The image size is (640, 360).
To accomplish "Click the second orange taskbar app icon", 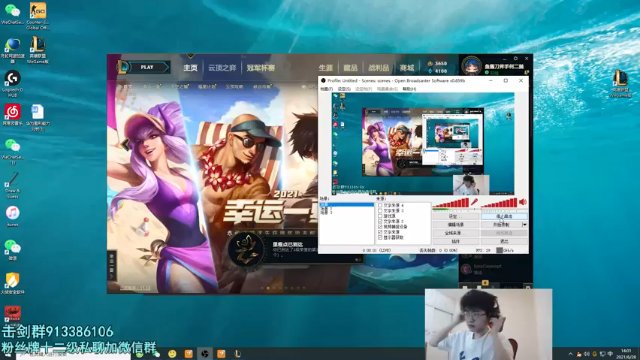I will 221,354.
